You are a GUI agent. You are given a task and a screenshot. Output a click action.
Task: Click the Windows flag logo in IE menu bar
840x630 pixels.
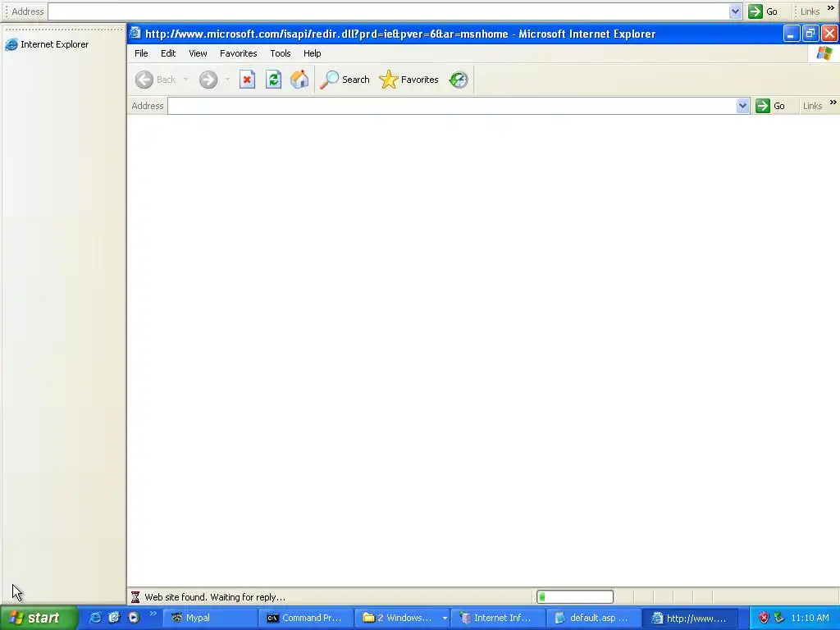824,53
